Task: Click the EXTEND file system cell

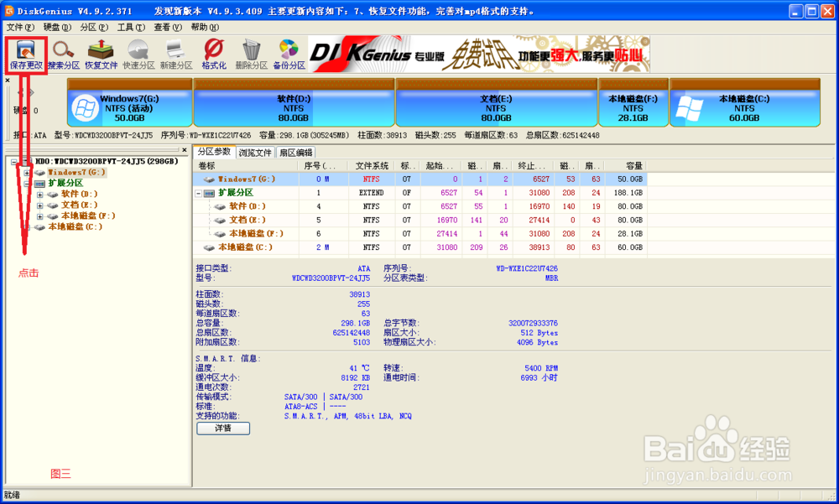Action: [x=372, y=193]
